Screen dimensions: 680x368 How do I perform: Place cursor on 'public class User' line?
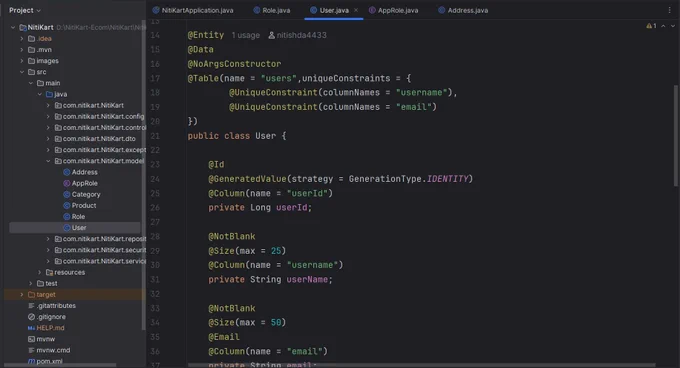coord(237,136)
